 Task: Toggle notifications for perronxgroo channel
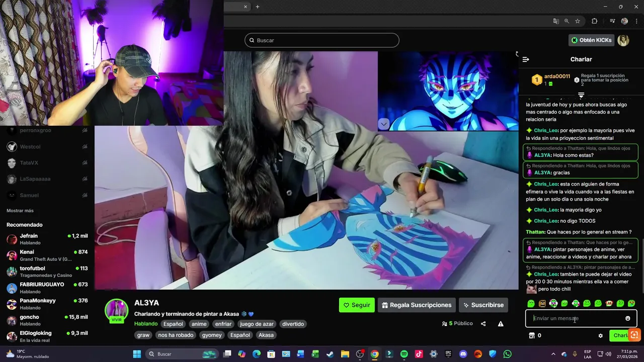click(85, 130)
